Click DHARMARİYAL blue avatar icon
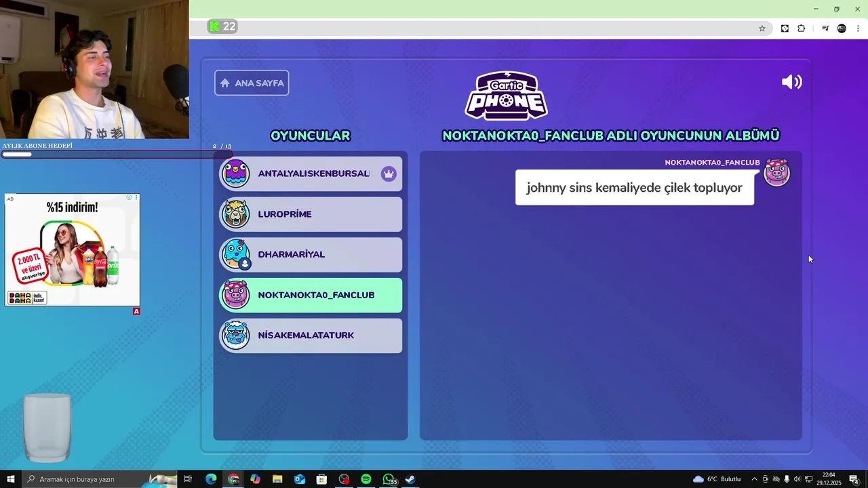The height and width of the screenshot is (488, 868). (236, 254)
